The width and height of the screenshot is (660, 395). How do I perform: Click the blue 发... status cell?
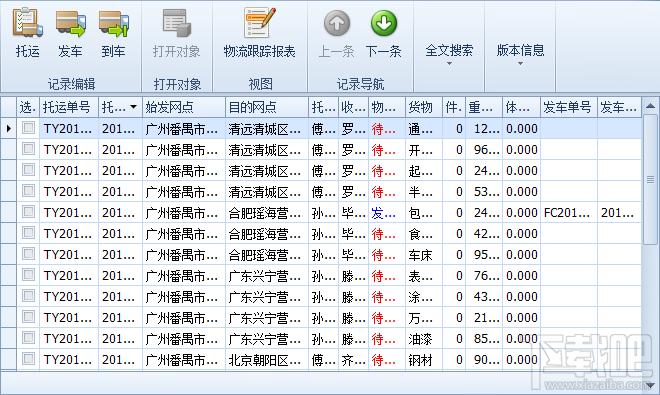pyautogui.click(x=387, y=212)
